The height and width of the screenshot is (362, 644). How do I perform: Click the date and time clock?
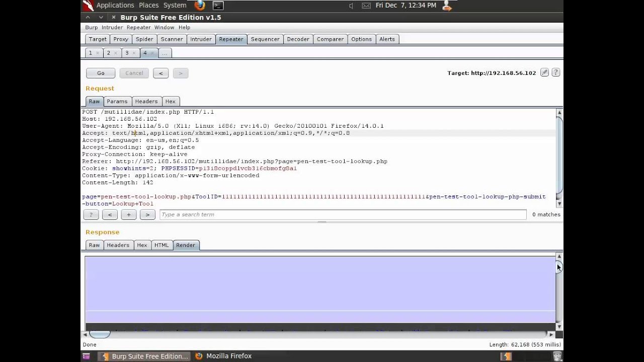pos(406,5)
